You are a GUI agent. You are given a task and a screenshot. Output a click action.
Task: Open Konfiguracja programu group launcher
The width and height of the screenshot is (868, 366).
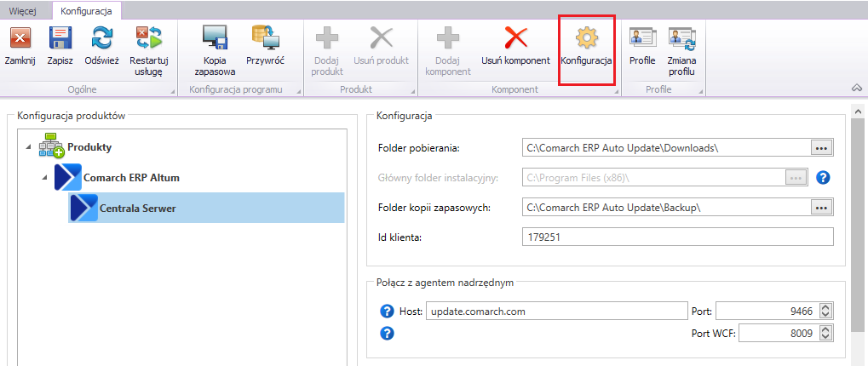tap(298, 92)
